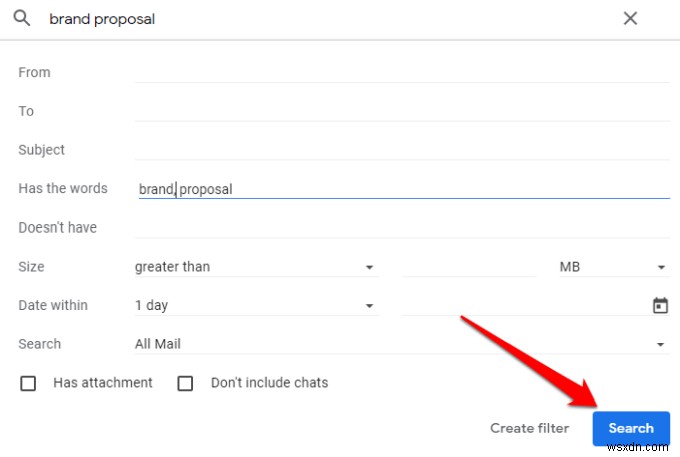Screen dimensions: 680x457
Task: Click the Create filter button
Action: click(530, 428)
